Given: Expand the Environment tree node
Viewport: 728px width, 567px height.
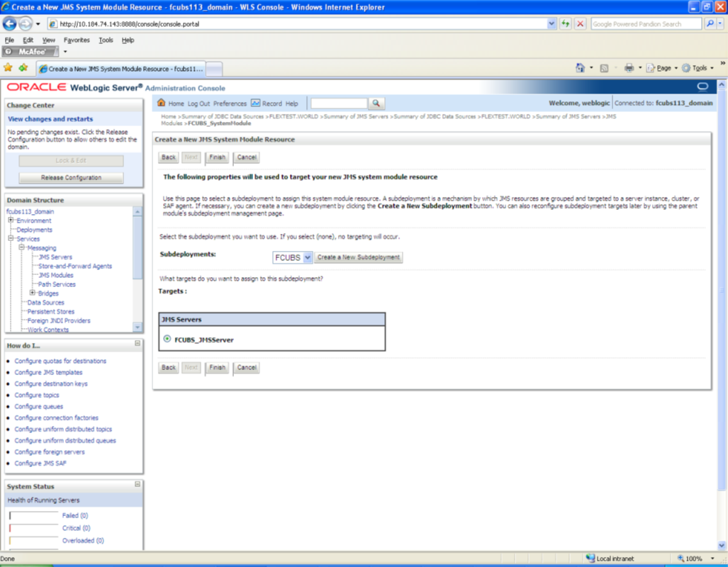Looking at the screenshot, I should coord(10,220).
